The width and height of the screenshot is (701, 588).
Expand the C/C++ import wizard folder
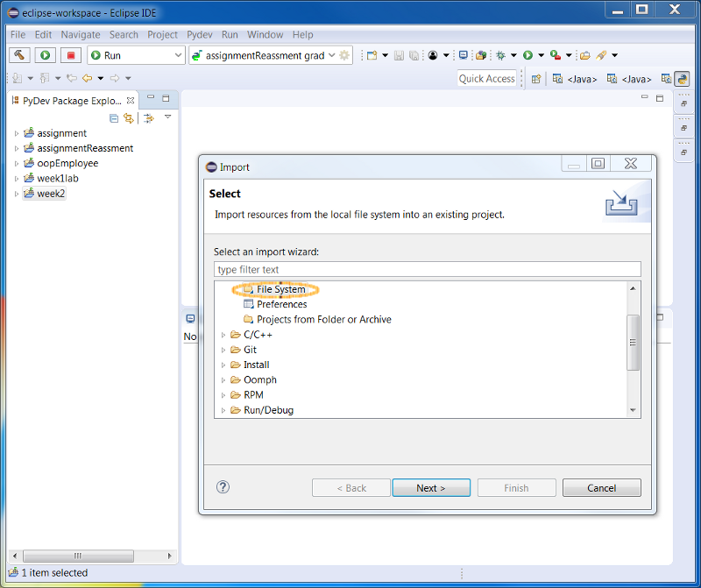point(223,335)
